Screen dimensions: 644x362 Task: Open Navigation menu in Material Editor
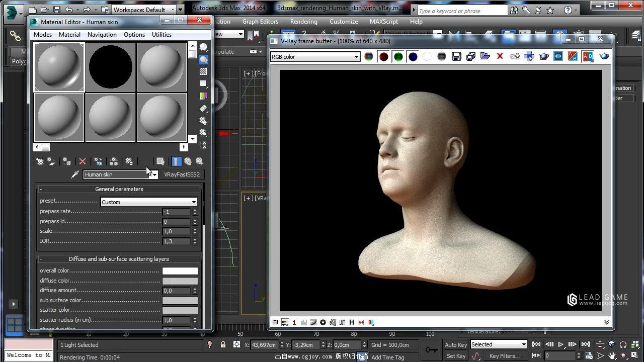[x=102, y=35]
